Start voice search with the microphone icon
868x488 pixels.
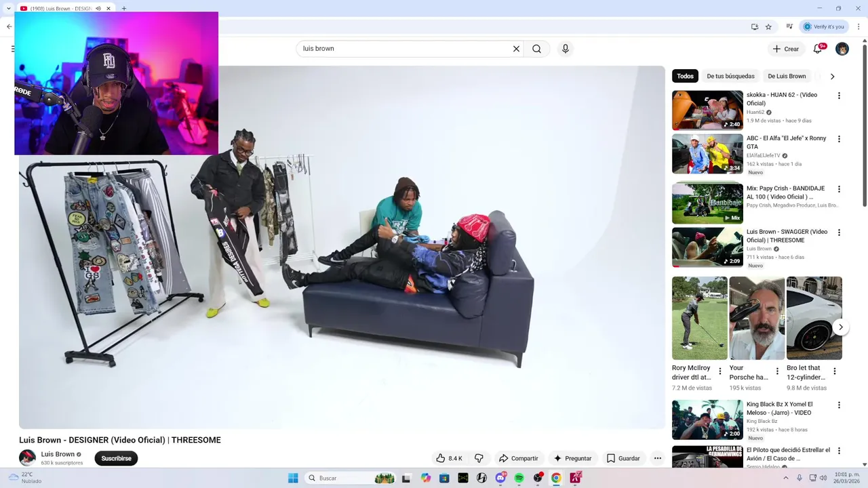pyautogui.click(x=566, y=49)
